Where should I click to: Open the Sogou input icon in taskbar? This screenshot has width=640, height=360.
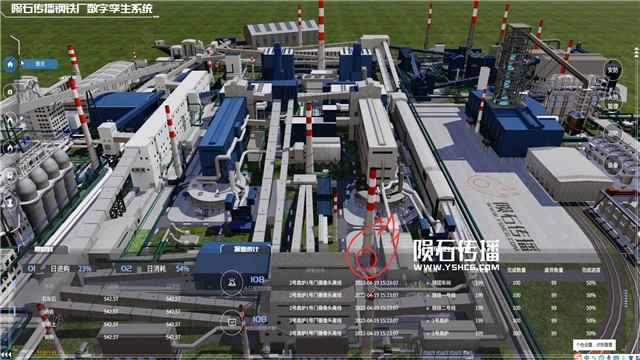(578, 357)
